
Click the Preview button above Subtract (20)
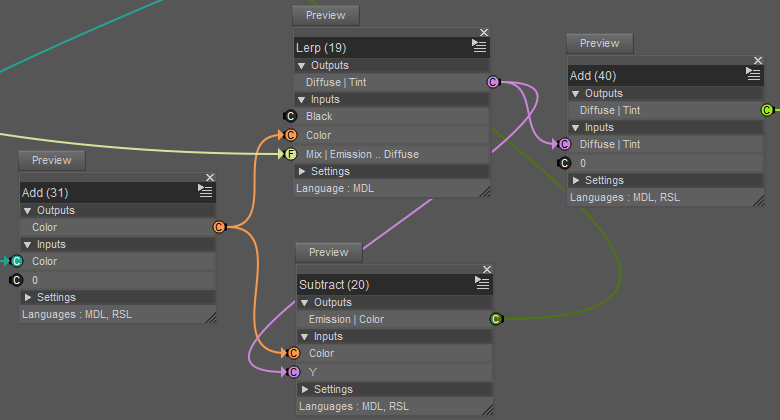coord(329,252)
